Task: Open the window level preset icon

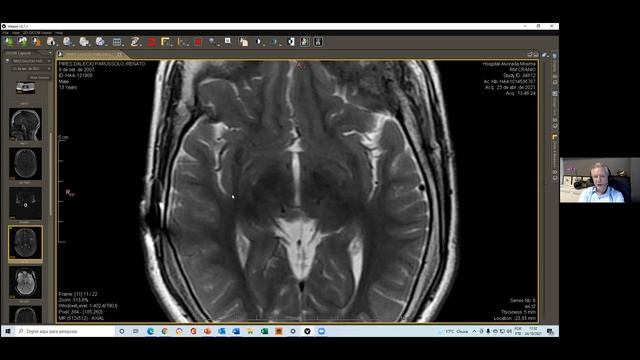Action: coord(258,42)
